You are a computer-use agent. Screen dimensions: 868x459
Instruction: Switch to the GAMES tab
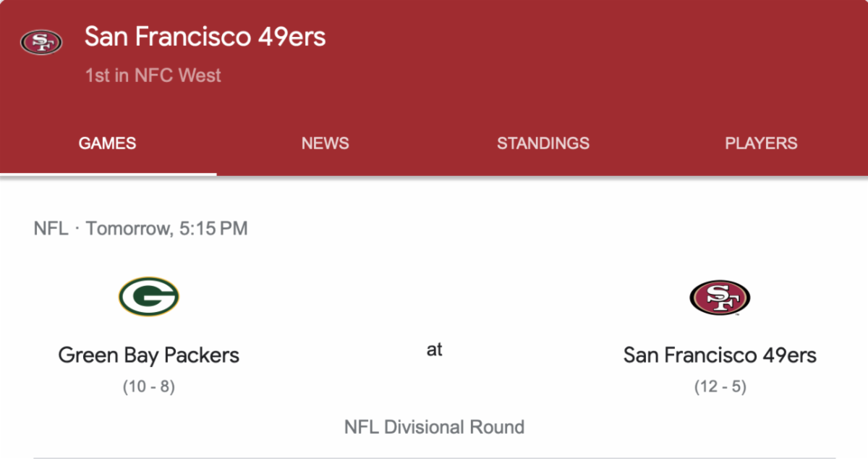[x=107, y=143]
